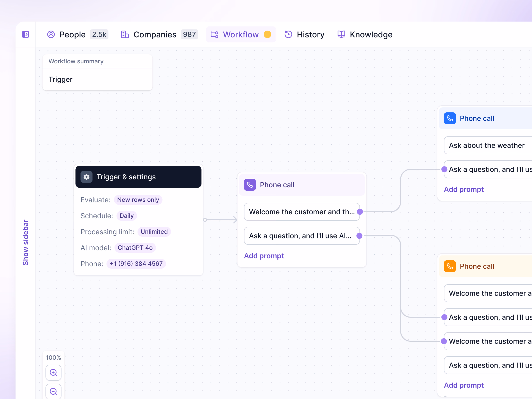Click the Workflow summary heading
The width and height of the screenshot is (532, 399).
coord(76,61)
